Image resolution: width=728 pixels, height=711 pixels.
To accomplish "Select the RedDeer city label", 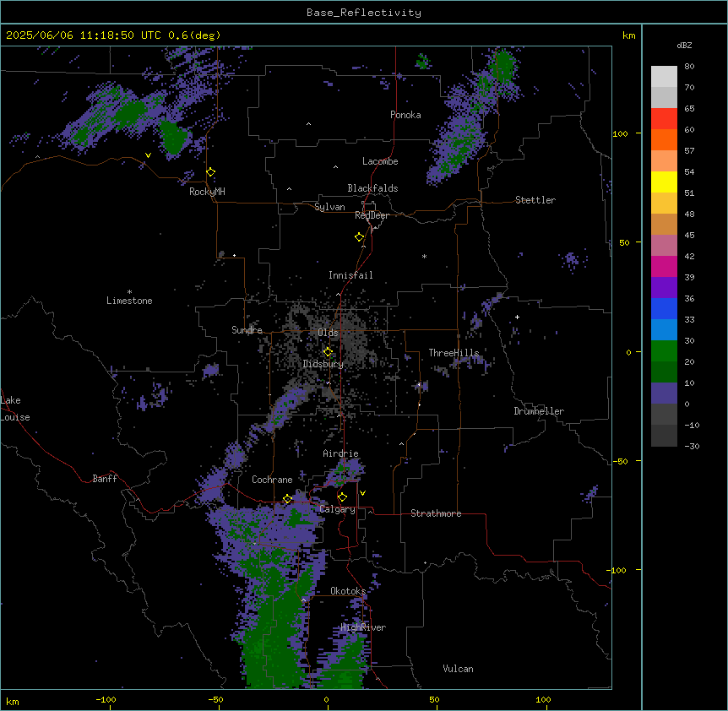I will pos(372,215).
